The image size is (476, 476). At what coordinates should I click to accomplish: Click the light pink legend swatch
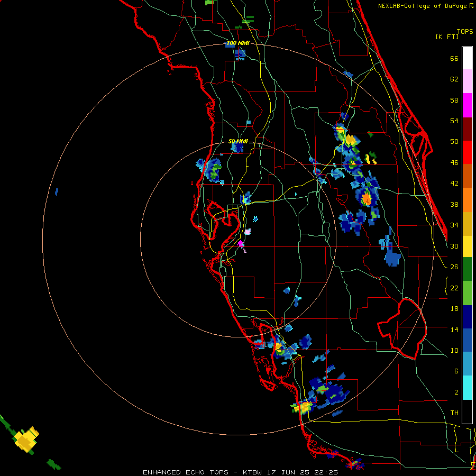pos(467,81)
